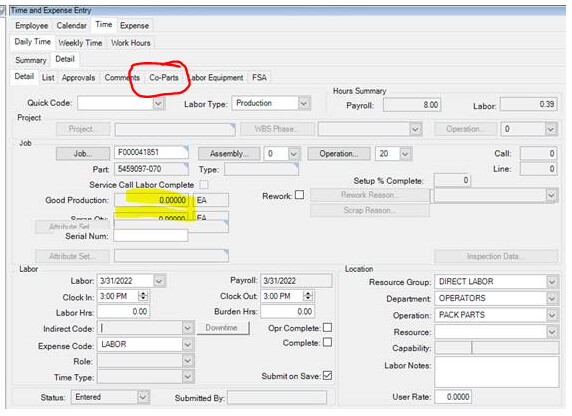Screen dimensions: 572x416
Task: Expand the Resource Group dropdown
Action: 552,282
